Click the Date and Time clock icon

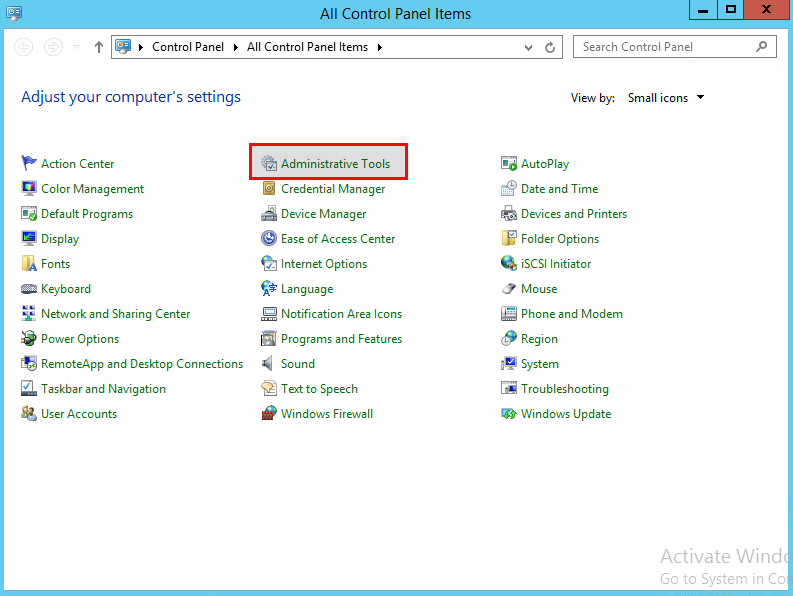pos(509,188)
